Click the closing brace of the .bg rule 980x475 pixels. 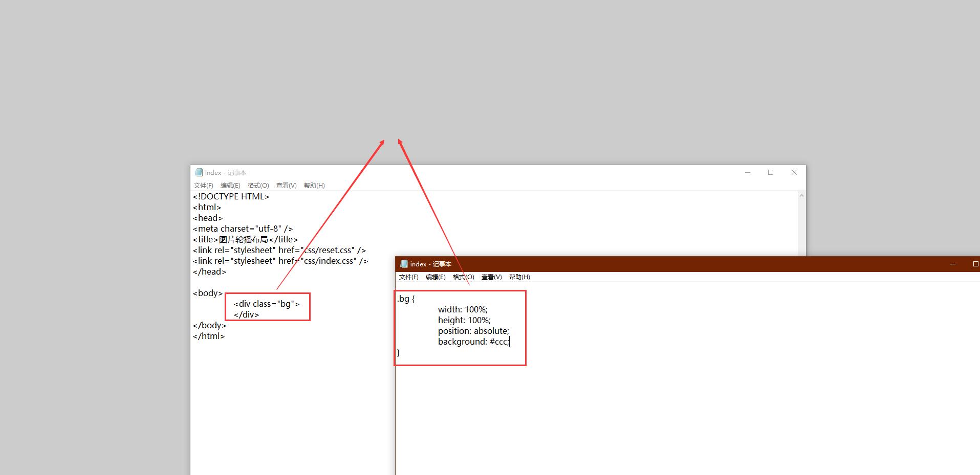pos(398,352)
